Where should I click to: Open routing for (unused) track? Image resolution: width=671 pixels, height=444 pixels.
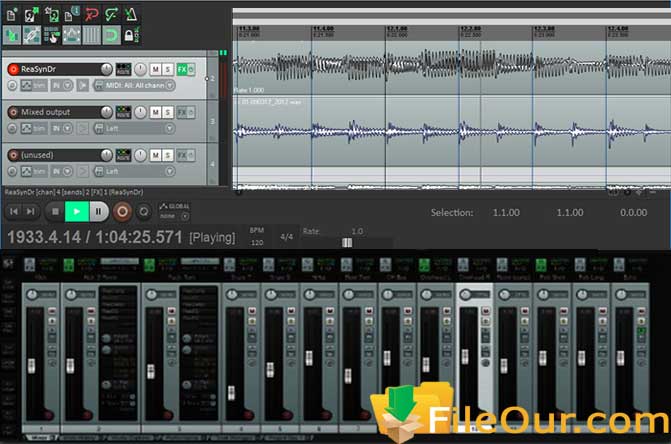[x=123, y=155]
